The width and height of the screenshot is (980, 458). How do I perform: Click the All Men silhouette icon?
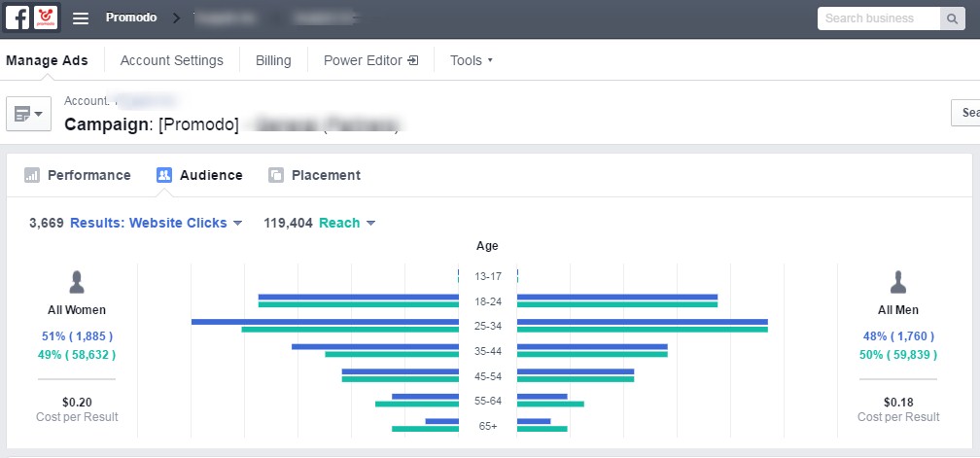click(x=898, y=283)
